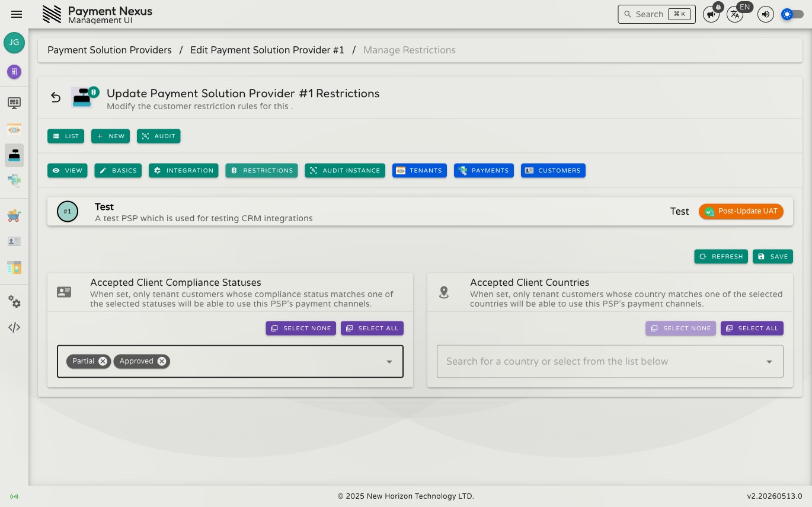The image size is (812, 507).
Task: Open the reports sidebar icon above the settings gears
Action: tap(14, 267)
